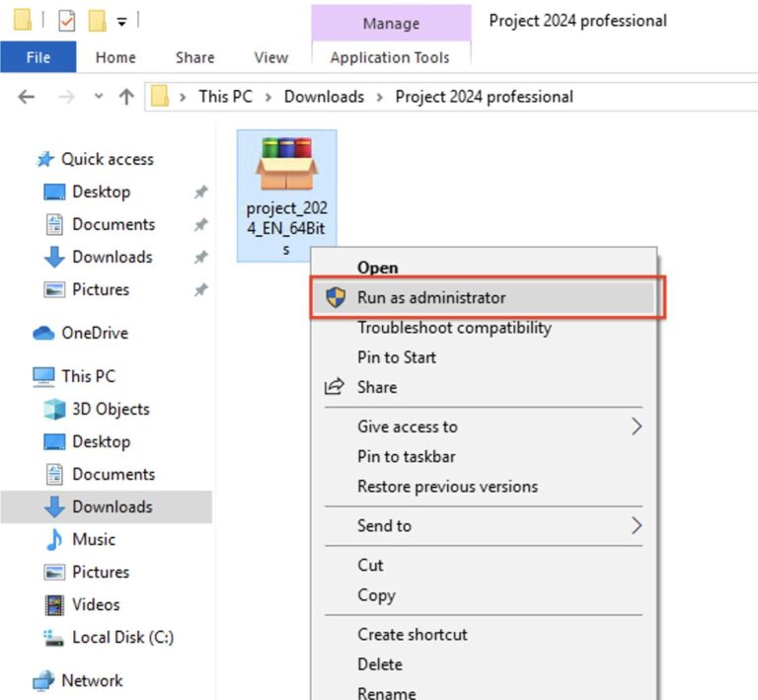The image size is (758, 700).
Task: Click the up arrow to go to the parent folder
Action: tap(126, 97)
